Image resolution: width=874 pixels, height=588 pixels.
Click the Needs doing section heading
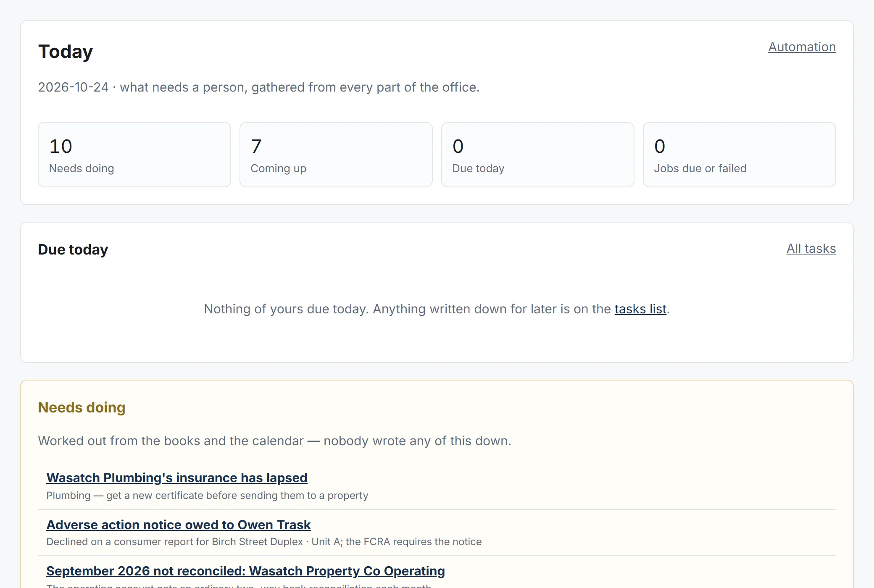(x=82, y=407)
